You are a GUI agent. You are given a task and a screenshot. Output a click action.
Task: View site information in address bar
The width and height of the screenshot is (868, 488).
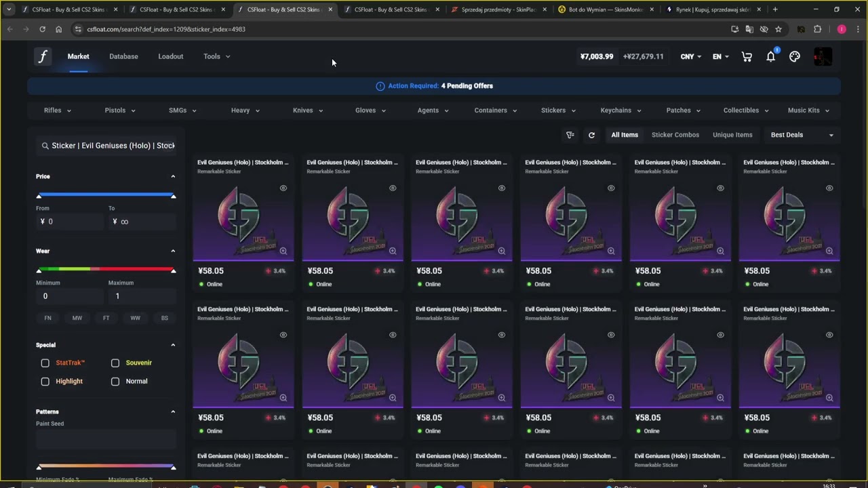pos(78,29)
